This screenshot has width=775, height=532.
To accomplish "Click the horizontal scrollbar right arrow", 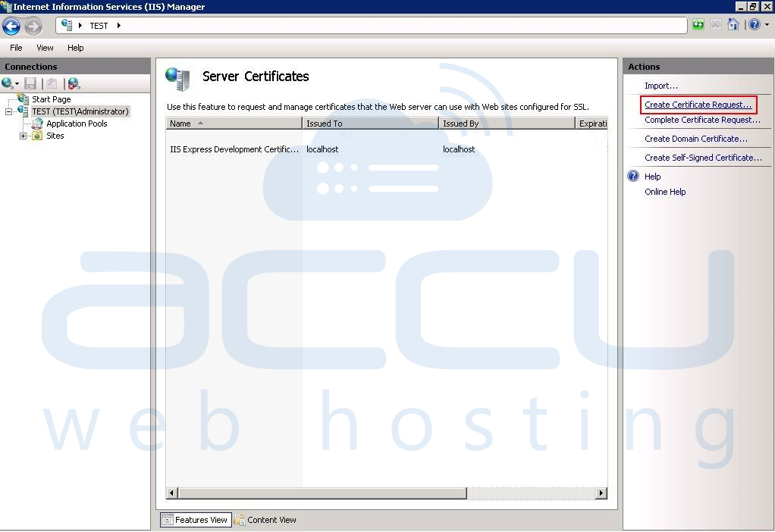I will pos(601,493).
